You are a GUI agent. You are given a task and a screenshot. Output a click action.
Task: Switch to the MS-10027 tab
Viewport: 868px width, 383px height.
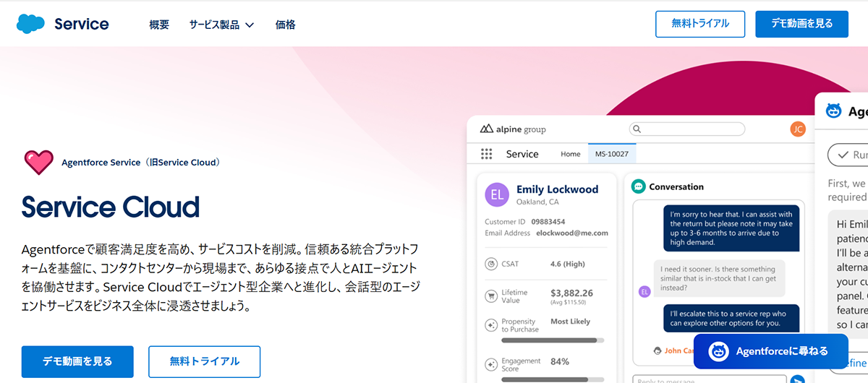click(x=611, y=154)
